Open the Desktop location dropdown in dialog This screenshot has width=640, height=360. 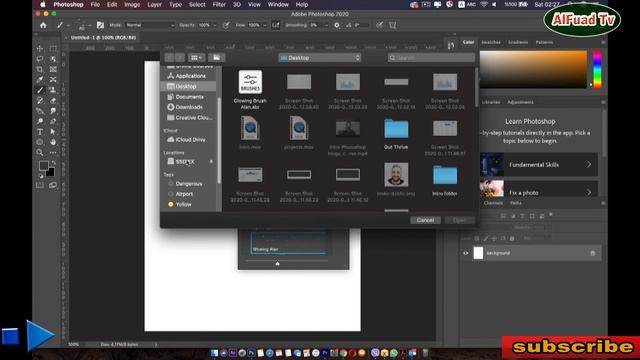coord(320,58)
